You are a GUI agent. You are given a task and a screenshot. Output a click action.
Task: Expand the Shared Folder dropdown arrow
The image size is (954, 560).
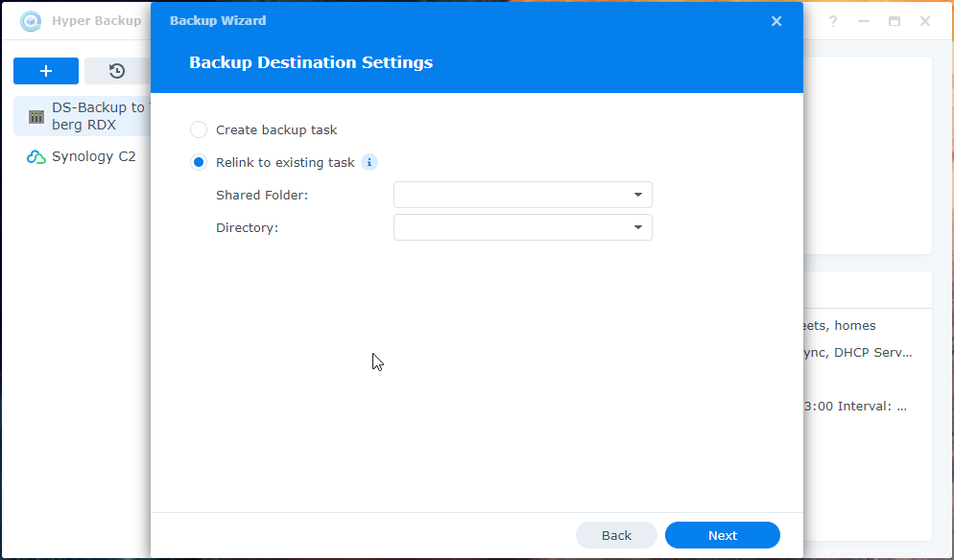638,196
